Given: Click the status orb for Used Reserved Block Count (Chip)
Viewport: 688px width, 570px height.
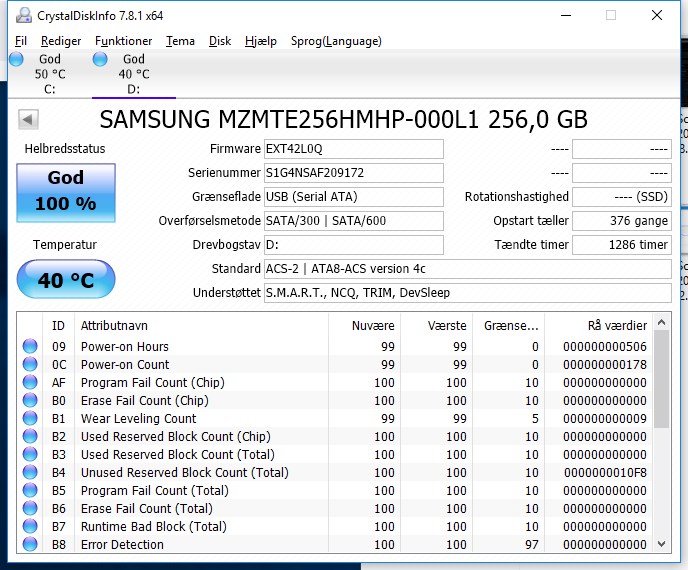Looking at the screenshot, I should 30,436.
